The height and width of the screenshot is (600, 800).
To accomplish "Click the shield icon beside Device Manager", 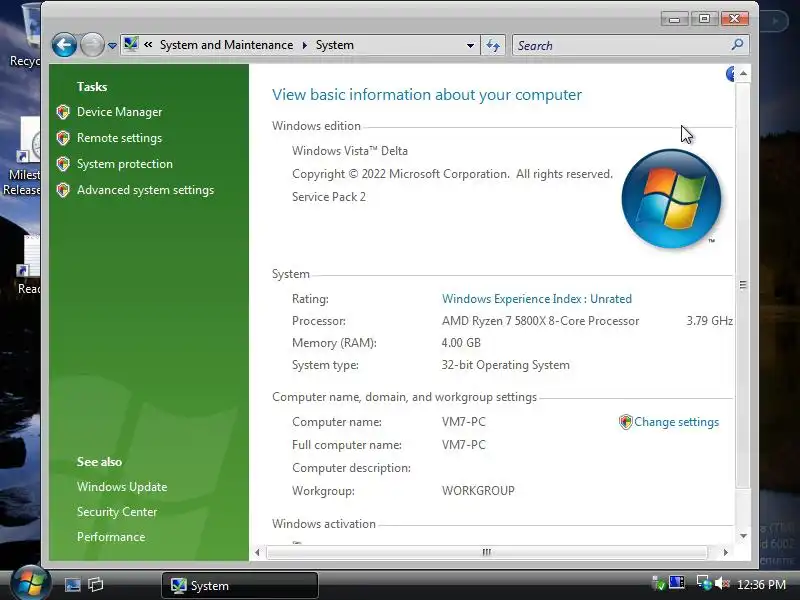I will coord(63,112).
